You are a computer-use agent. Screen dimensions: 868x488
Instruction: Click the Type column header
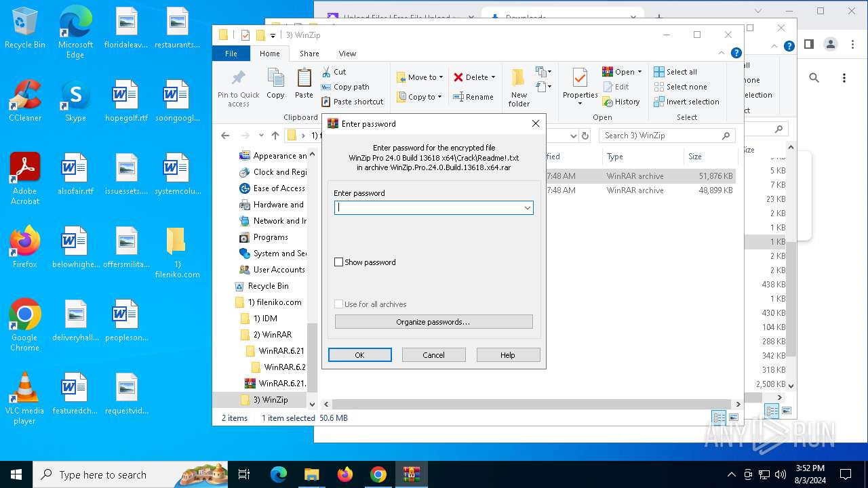point(642,157)
